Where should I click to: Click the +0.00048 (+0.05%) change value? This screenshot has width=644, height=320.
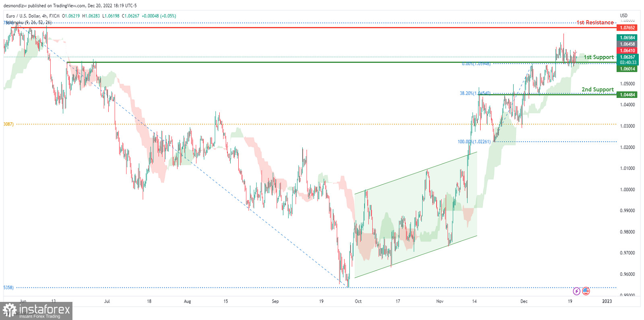click(x=159, y=16)
